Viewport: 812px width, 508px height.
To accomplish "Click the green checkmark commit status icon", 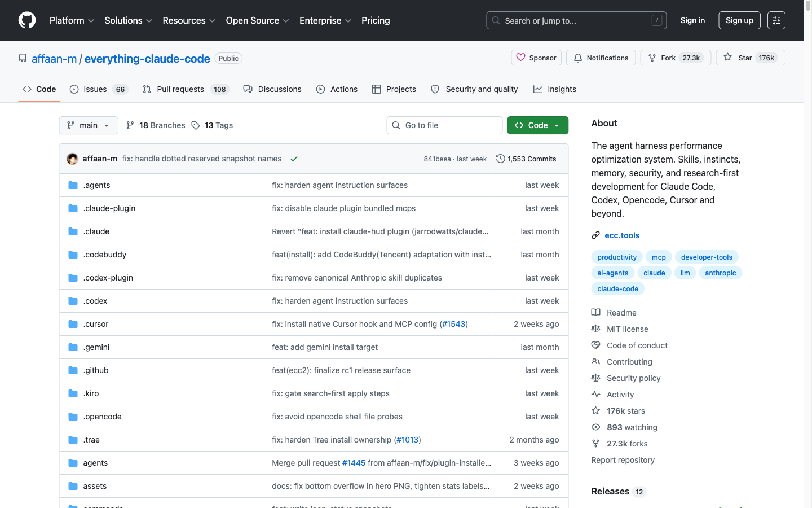I will pyautogui.click(x=294, y=159).
